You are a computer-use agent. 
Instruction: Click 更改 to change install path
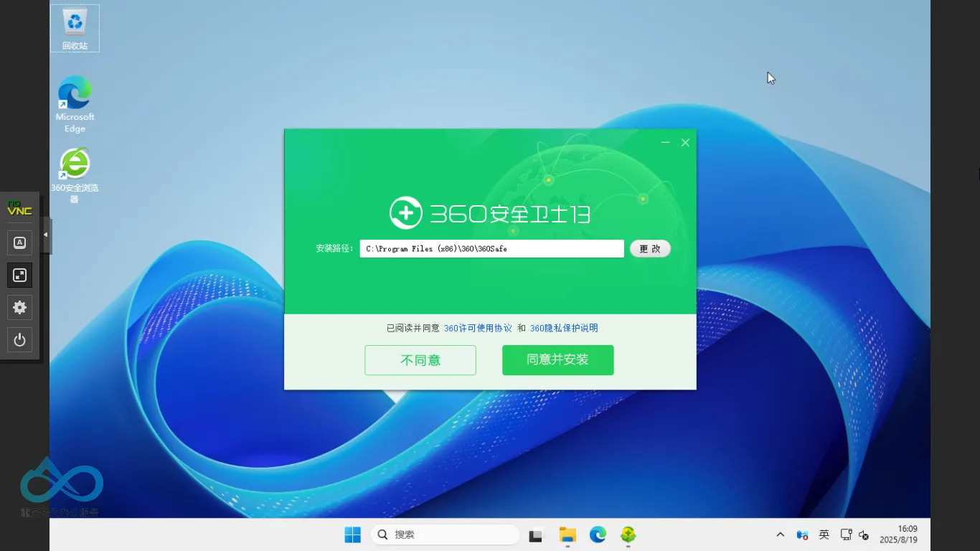coord(650,249)
